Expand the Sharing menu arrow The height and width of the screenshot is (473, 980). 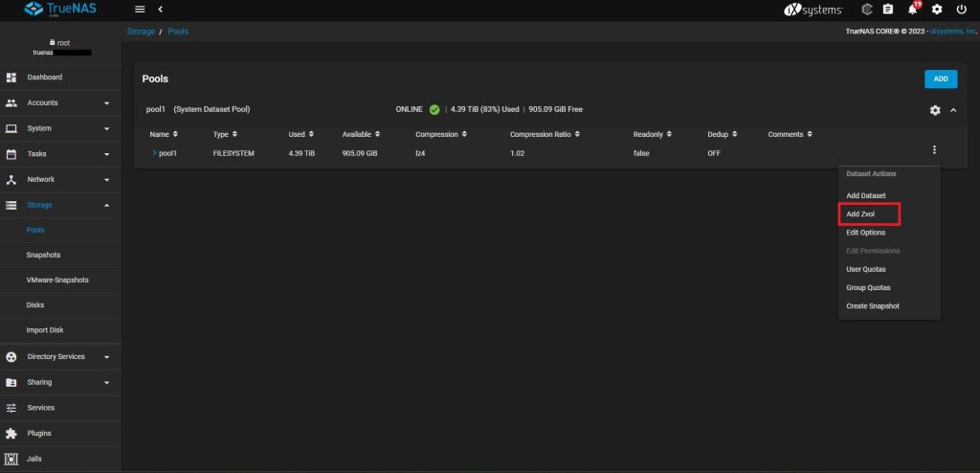point(107,382)
